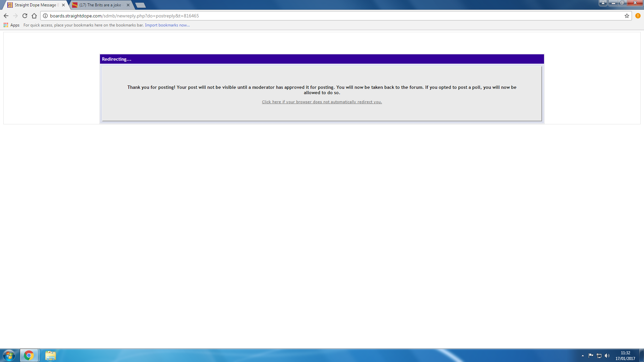Switch to the Straight Dope Message Board tab
This screenshot has height=362, width=644.
tap(35, 5)
